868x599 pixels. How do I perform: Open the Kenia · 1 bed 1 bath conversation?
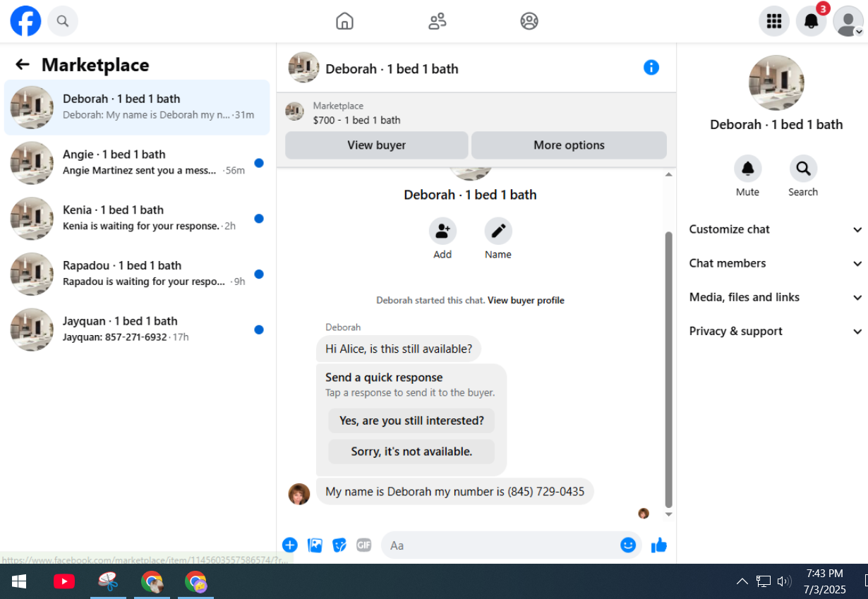tap(137, 219)
